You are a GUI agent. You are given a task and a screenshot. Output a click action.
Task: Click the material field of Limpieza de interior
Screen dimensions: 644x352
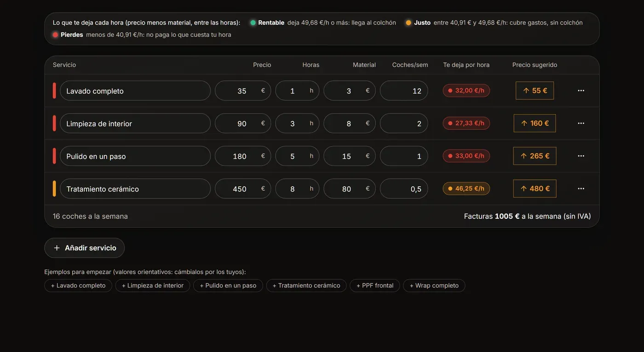coord(350,123)
